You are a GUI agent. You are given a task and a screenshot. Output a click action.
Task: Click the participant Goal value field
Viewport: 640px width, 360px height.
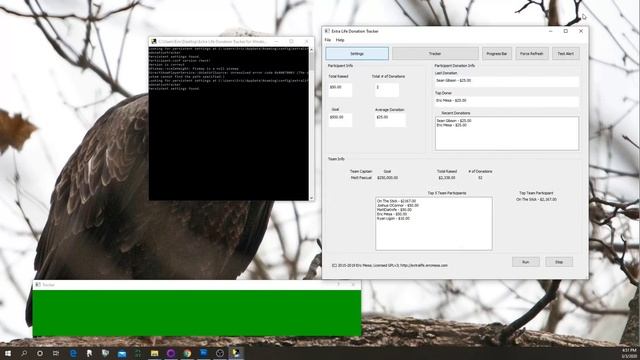tap(340, 120)
